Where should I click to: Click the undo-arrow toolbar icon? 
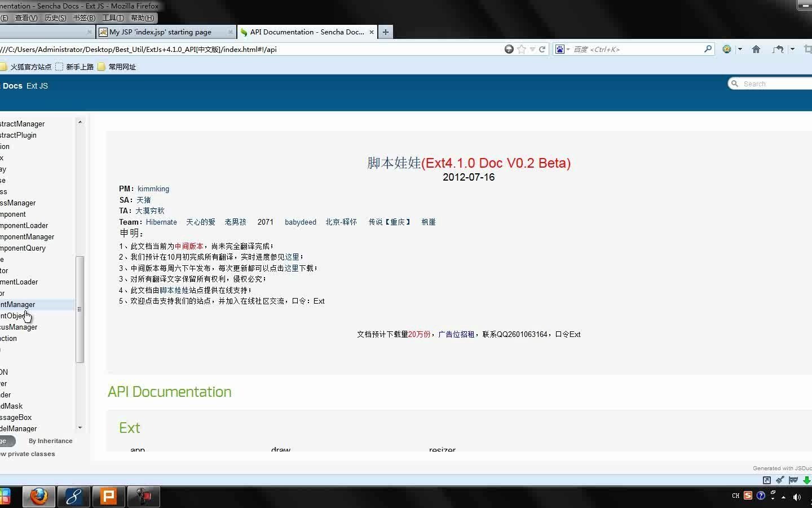click(778, 49)
